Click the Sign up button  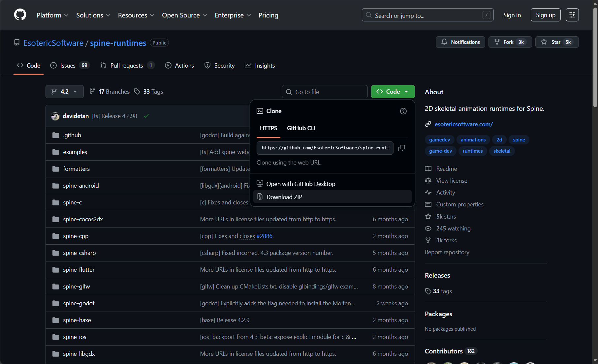[x=546, y=15]
